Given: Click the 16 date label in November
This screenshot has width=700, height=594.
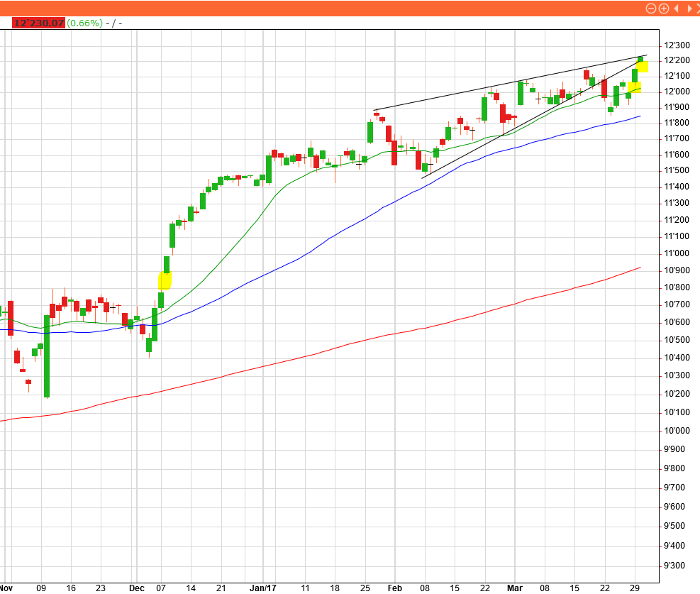Looking at the screenshot, I should [71, 588].
